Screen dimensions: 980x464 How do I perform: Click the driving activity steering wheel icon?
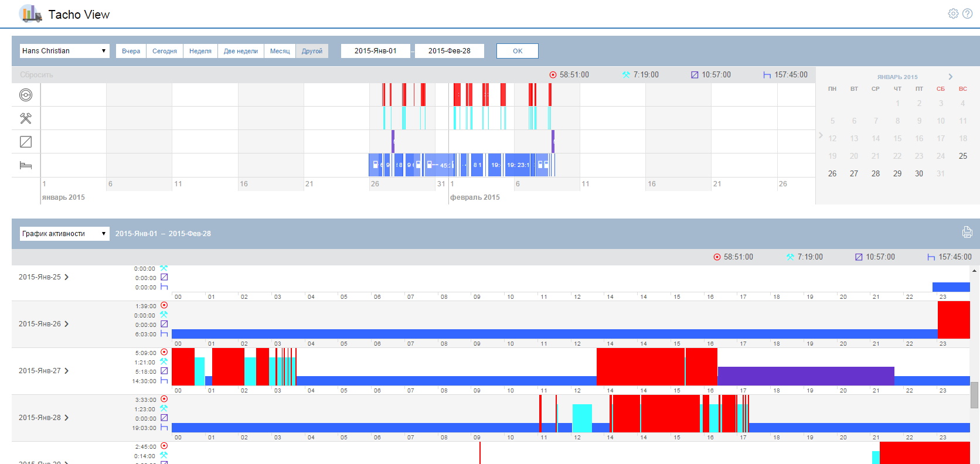(x=26, y=95)
